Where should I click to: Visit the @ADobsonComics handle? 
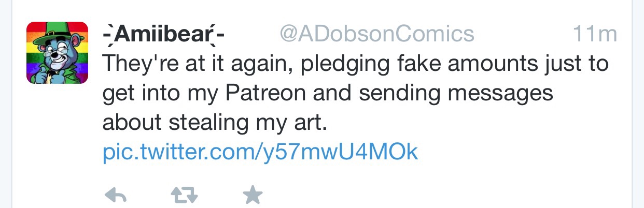(377, 34)
